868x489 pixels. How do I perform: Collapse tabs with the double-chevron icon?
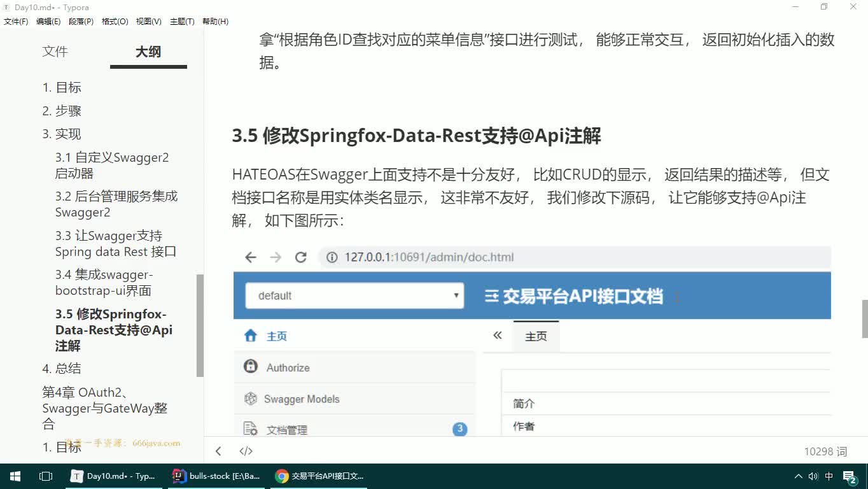(x=498, y=336)
